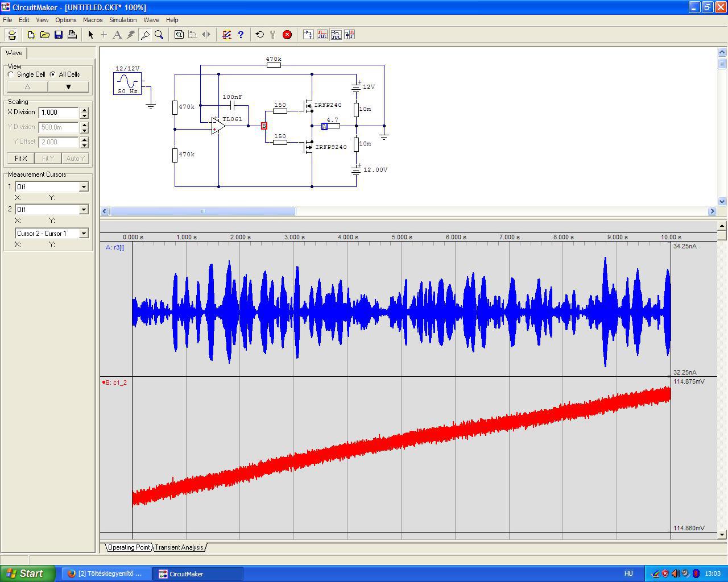
Task: Click the schematic vertical scrollbar down arrow
Action: (x=722, y=201)
